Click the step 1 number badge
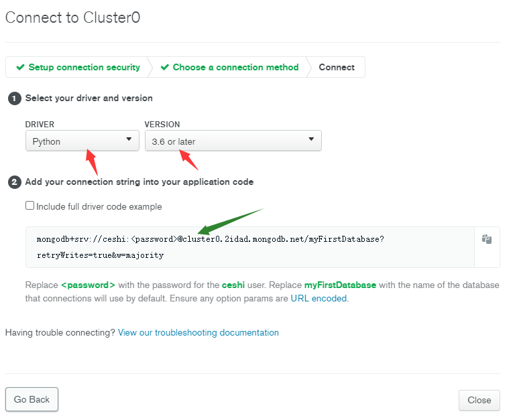517x420 pixels. 15,98
